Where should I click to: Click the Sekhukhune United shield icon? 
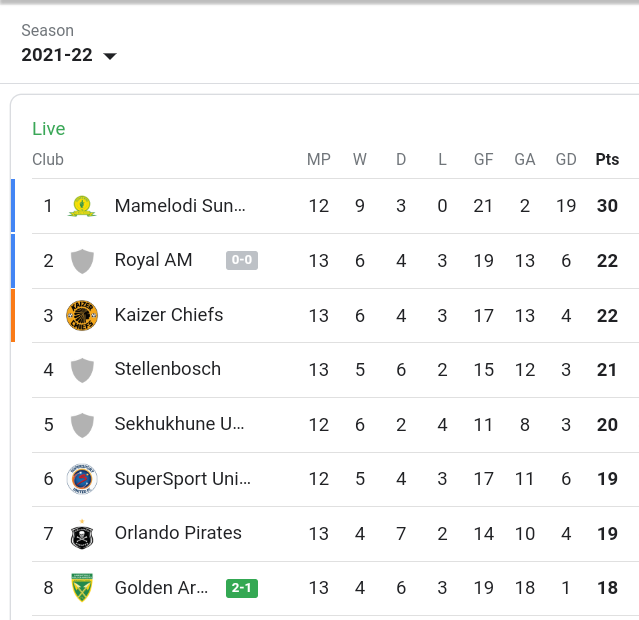point(82,425)
